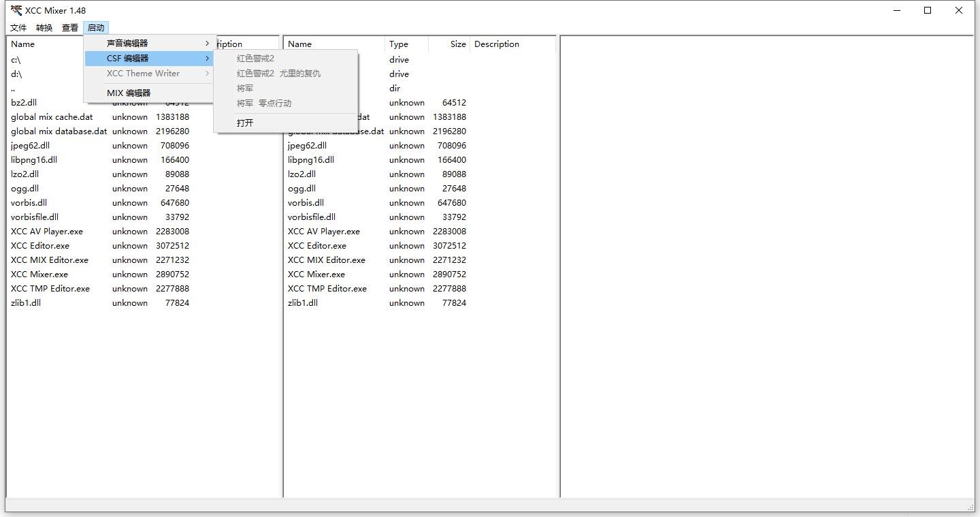Sort middle pane by Size column header

click(449, 44)
